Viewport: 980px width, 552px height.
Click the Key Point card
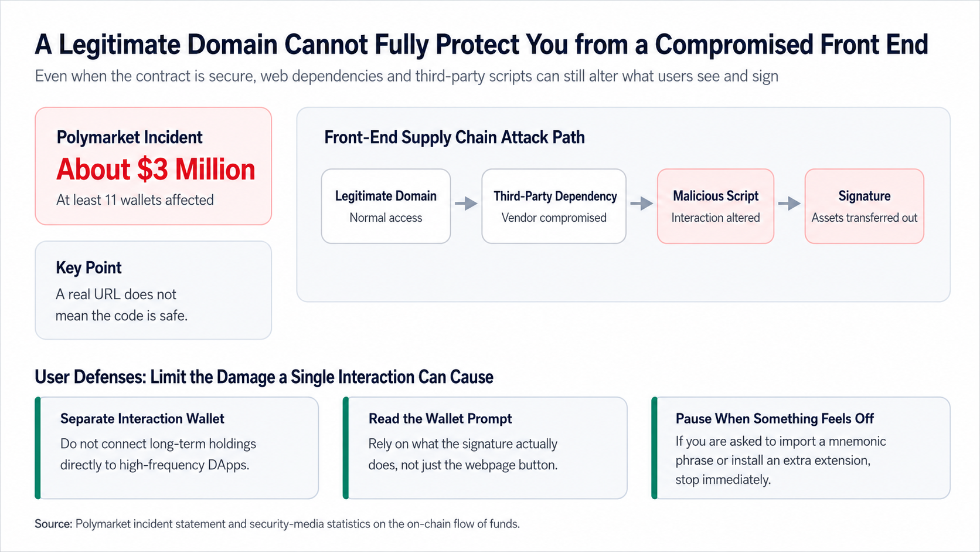pyautogui.click(x=154, y=290)
